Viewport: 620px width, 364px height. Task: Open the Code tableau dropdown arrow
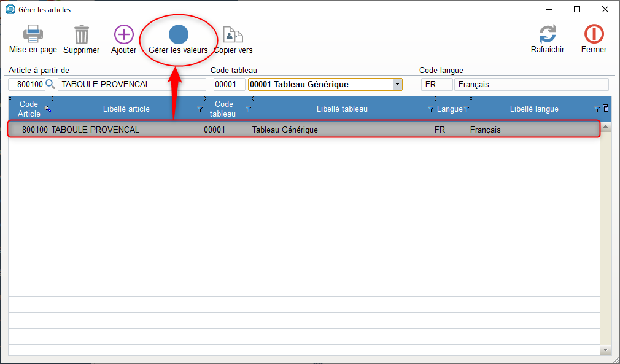pyautogui.click(x=397, y=85)
